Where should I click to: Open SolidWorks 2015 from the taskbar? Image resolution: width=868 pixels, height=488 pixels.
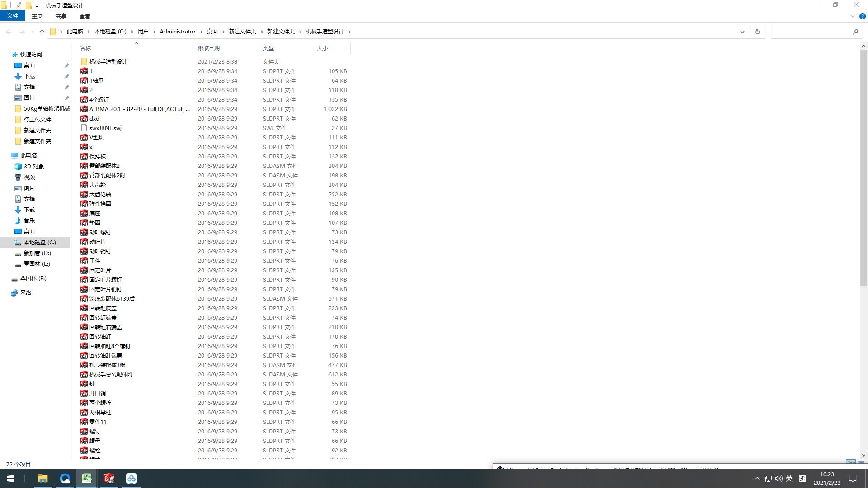click(109, 479)
